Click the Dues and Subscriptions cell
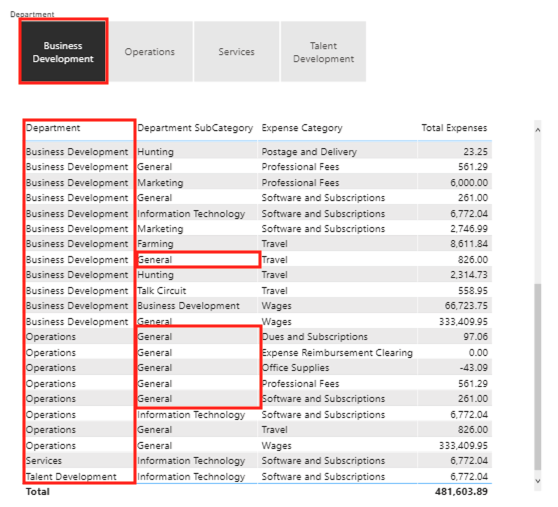558x507 pixels. tap(315, 337)
